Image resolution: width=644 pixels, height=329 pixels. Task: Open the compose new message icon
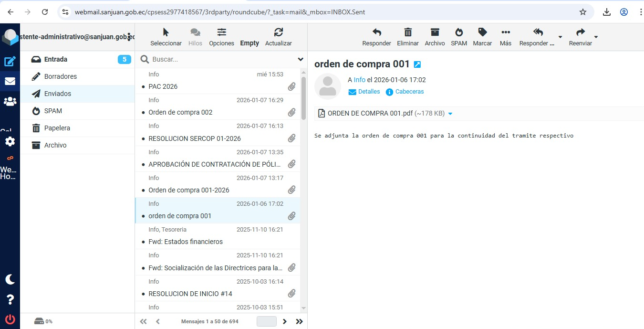click(x=10, y=61)
